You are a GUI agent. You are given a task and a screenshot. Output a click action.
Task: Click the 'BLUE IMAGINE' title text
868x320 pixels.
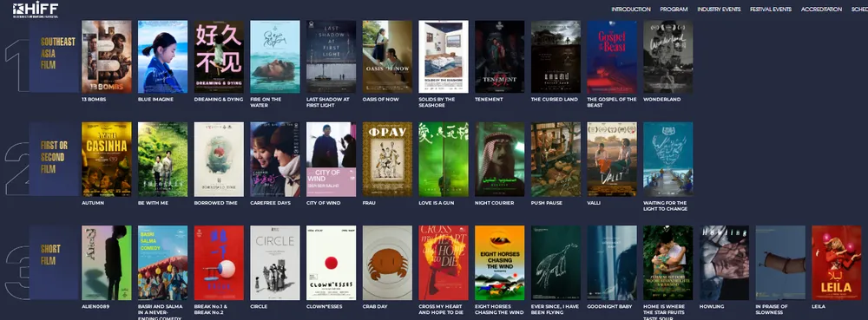pos(155,100)
